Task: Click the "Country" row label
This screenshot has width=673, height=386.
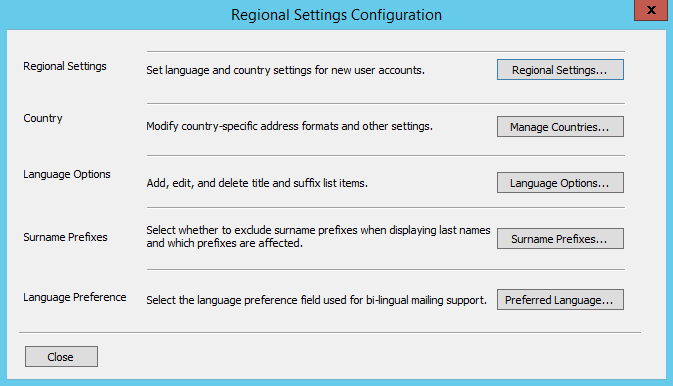Action: tap(43, 118)
